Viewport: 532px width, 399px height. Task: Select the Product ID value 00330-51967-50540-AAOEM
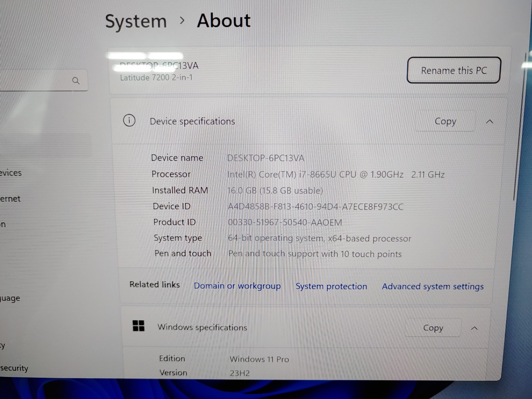[285, 222]
